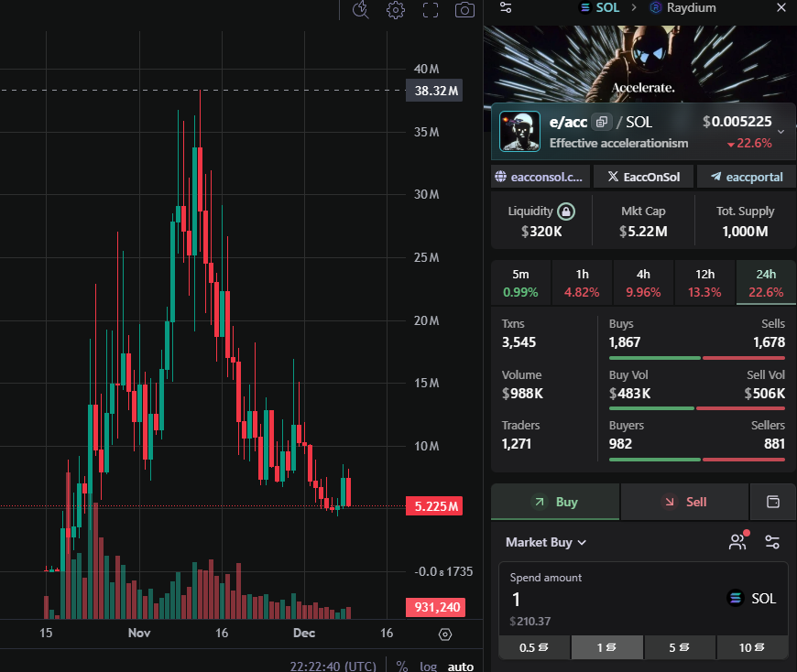797x672 pixels.
Task: Click the SOL chain breadcrumb
Action: (600, 7)
